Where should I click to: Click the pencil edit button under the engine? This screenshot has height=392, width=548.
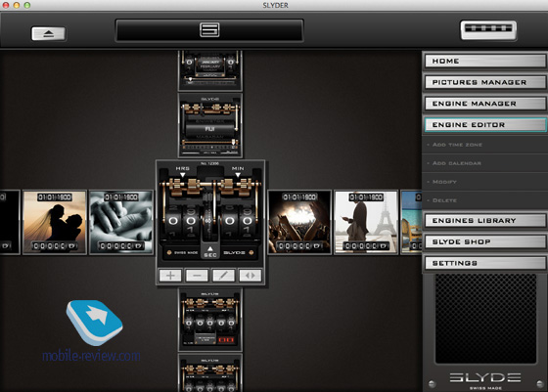click(224, 276)
